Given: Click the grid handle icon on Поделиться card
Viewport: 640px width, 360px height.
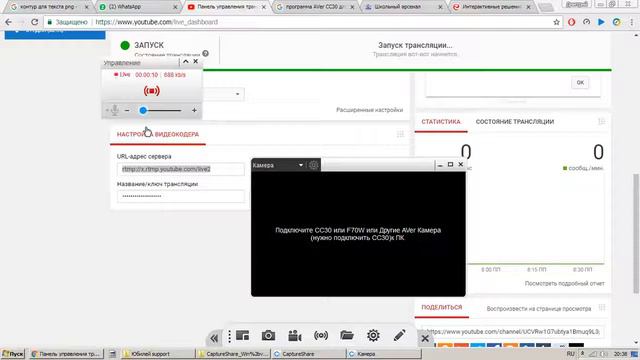Looking at the screenshot, I should click(601, 307).
